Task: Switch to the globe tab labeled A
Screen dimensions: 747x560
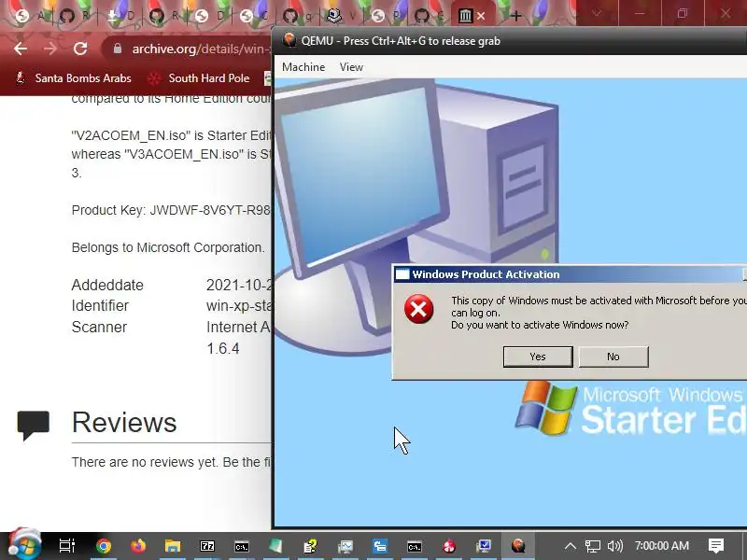Action: [30, 16]
